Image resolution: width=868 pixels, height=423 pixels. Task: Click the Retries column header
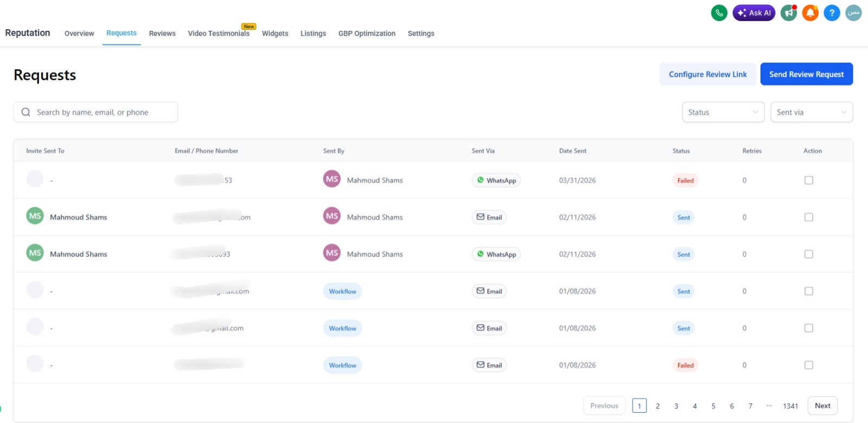pos(752,151)
